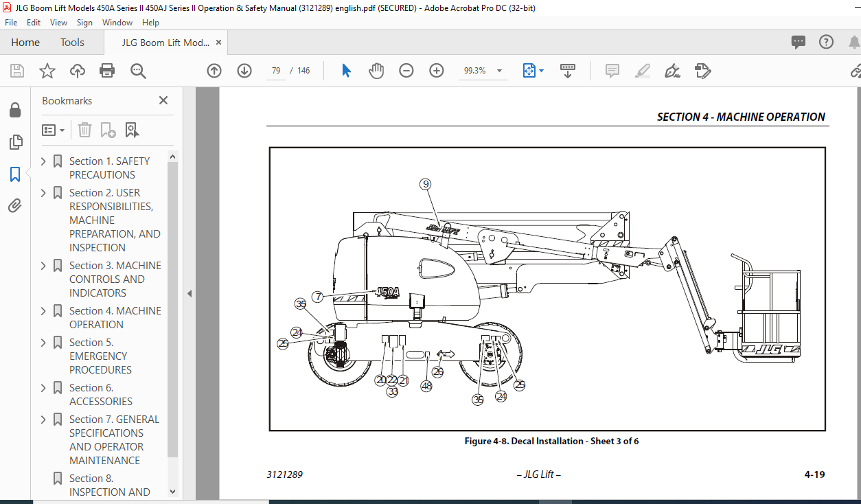Select the highlight text tool

tap(643, 71)
